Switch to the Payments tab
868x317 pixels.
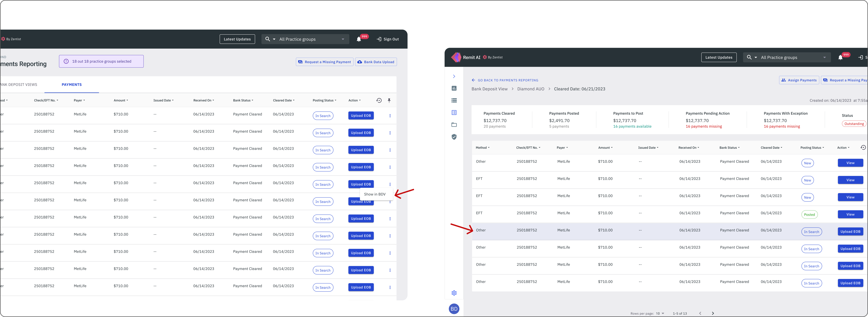pyautogui.click(x=71, y=85)
